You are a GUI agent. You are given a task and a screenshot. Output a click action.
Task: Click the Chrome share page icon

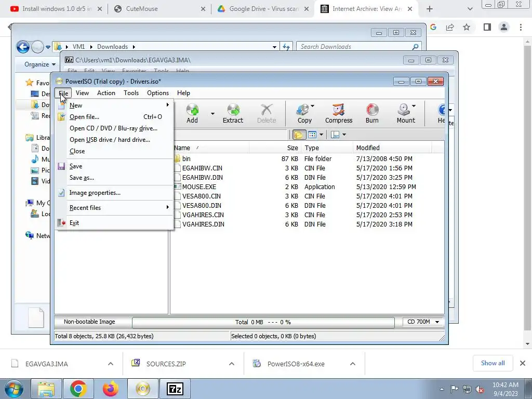pyautogui.click(x=450, y=27)
